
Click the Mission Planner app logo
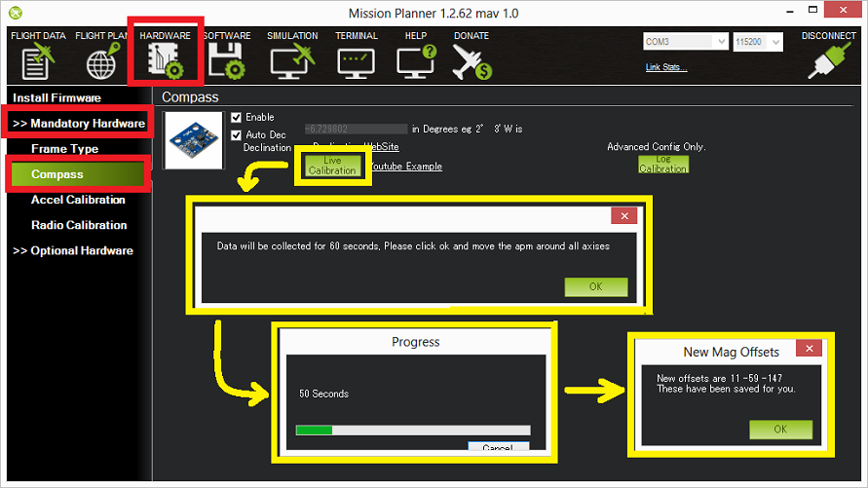pyautogui.click(x=16, y=12)
